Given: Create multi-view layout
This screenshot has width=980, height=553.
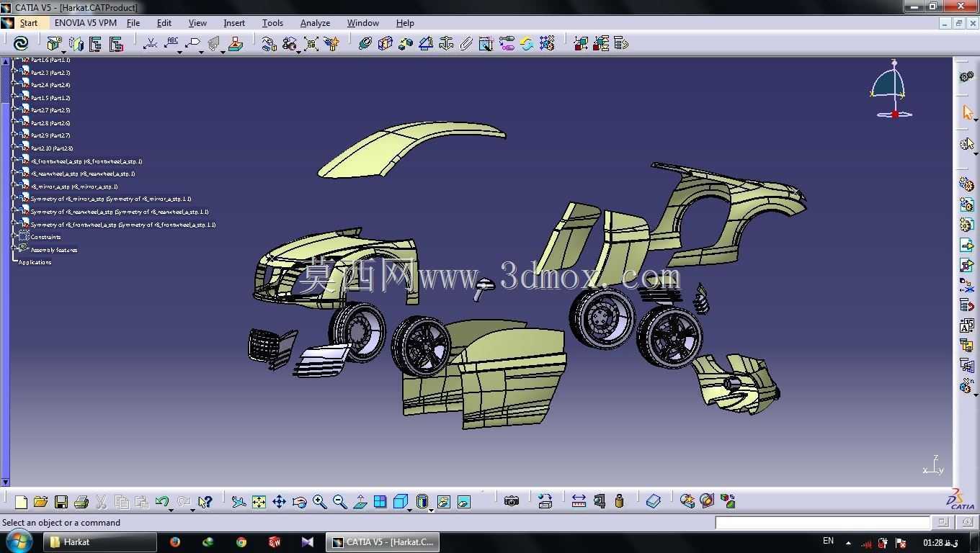Looking at the screenshot, I should click(x=380, y=502).
